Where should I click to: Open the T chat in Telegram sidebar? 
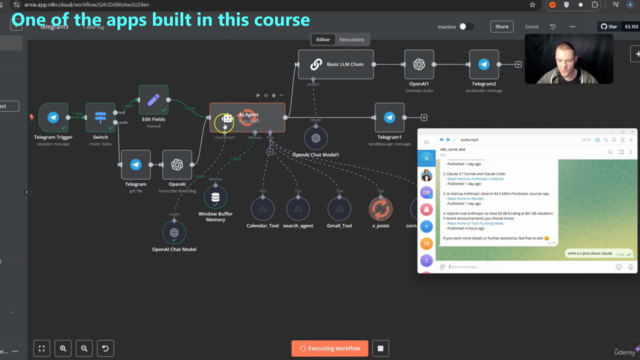[427, 260]
